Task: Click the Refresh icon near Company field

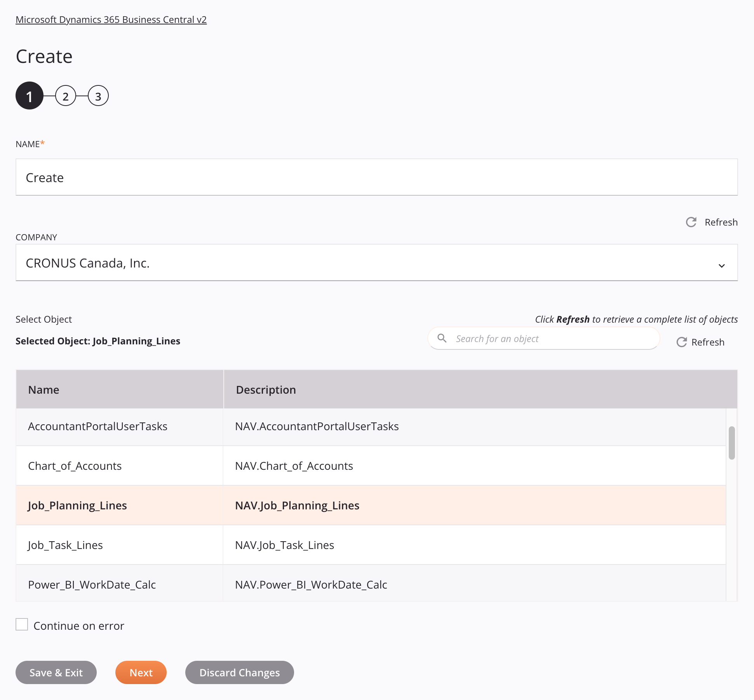Action: coord(691,221)
